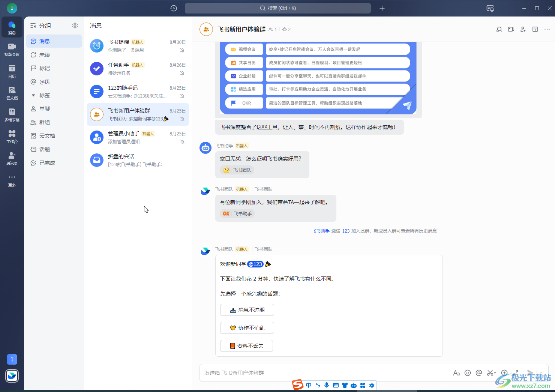Expand the 标签 group in the filter list

pos(33,95)
